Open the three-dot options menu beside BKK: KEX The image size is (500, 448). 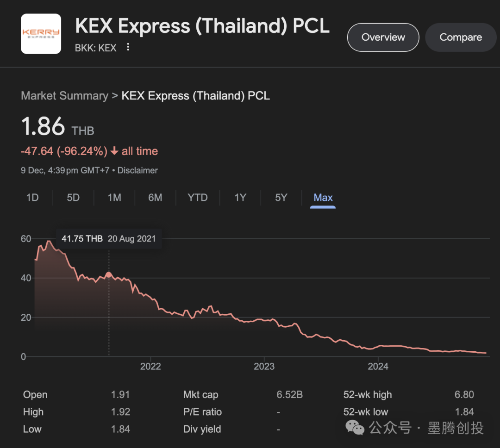[x=128, y=47]
